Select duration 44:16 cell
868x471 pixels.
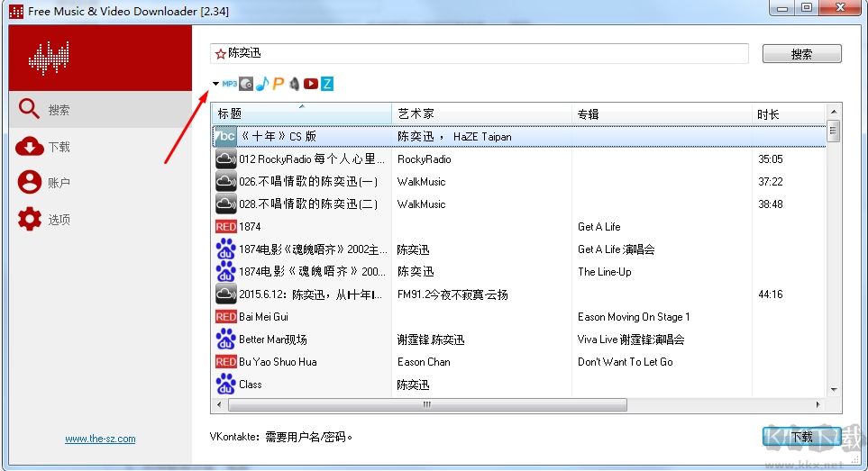(x=771, y=294)
